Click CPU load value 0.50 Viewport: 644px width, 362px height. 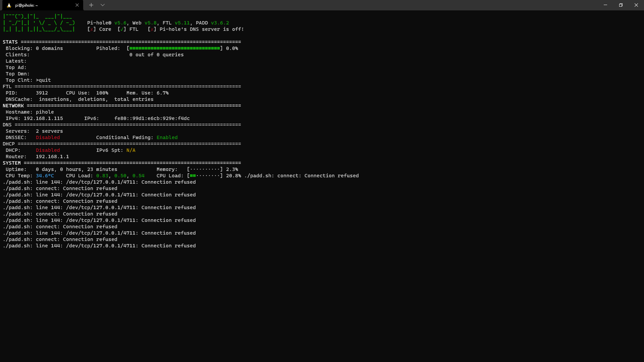(x=120, y=176)
